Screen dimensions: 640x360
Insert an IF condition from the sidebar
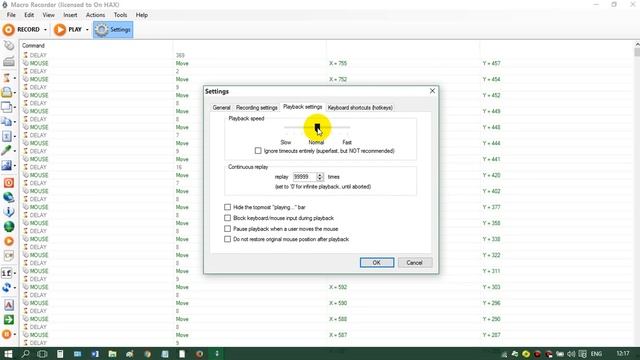pos(7,273)
